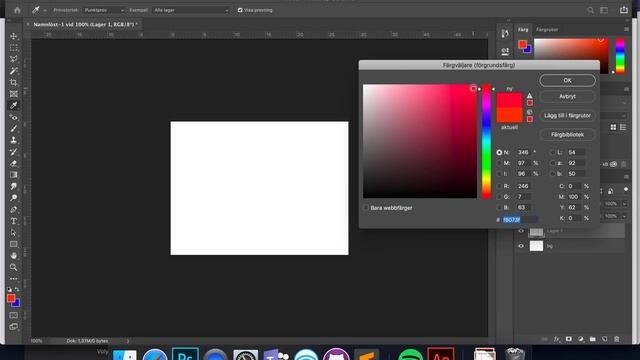This screenshot has height=360, width=640.
Task: Hide the bg layer
Action: 521,246
